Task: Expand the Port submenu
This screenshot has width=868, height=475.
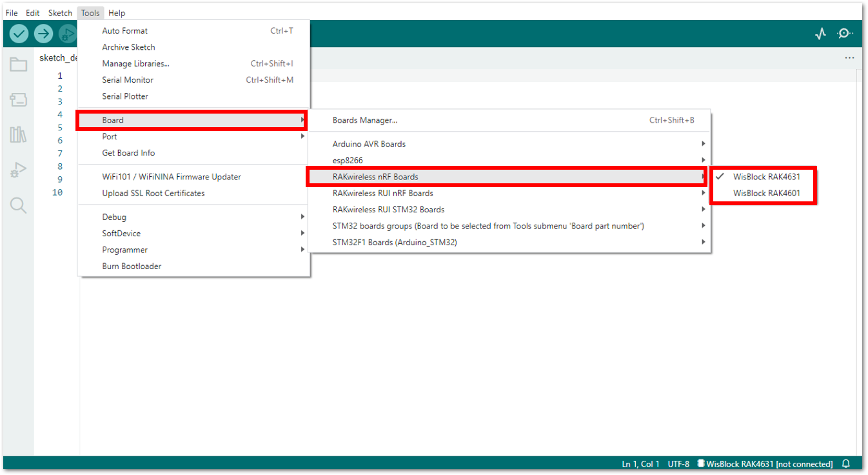Action: pos(193,137)
